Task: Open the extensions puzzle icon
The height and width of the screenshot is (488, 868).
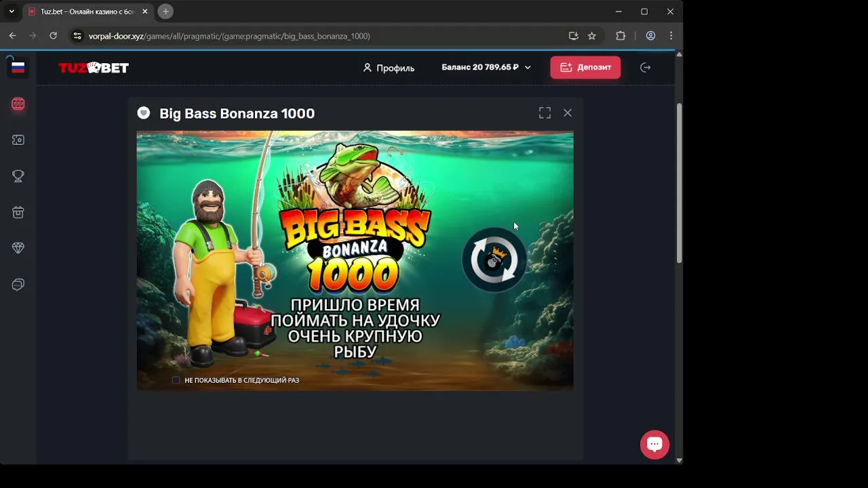Action: pos(620,36)
